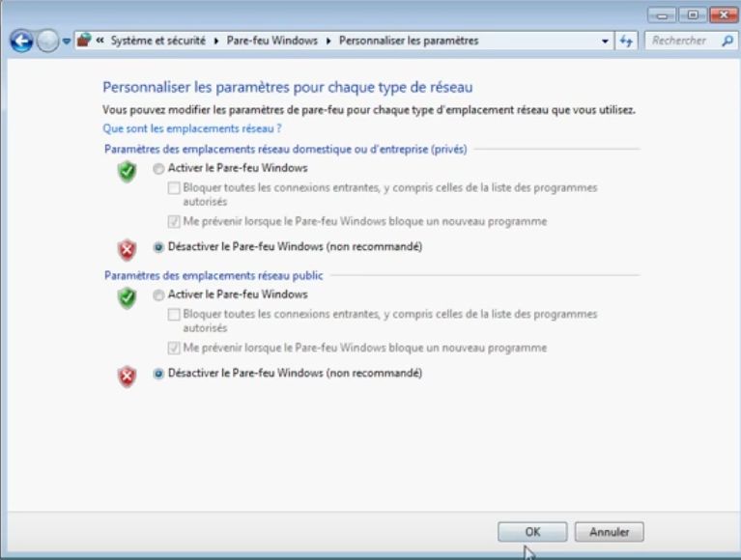The width and height of the screenshot is (741, 560).
Task: Confirm settings with the OK button
Action: pyautogui.click(x=532, y=532)
